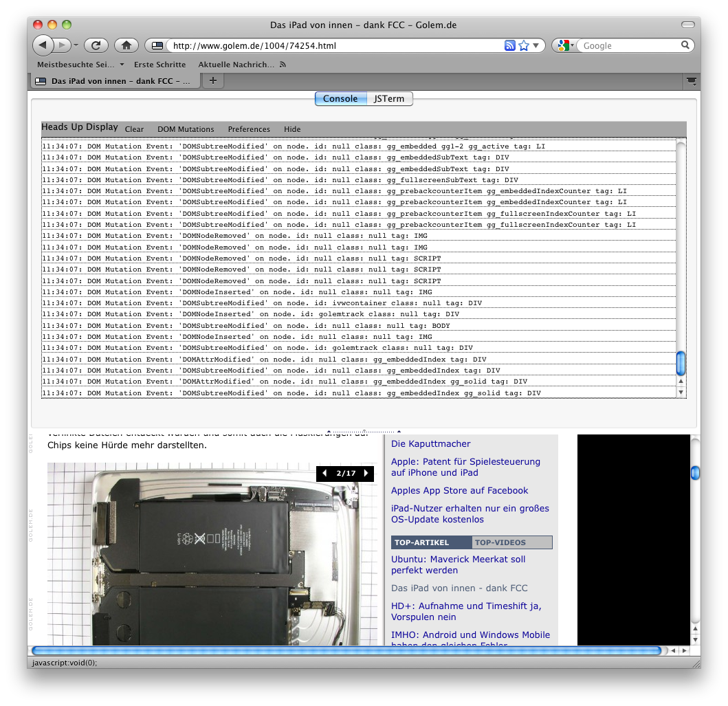Click the page scrollbar down arrow
The image size is (728, 706).
pos(695,639)
